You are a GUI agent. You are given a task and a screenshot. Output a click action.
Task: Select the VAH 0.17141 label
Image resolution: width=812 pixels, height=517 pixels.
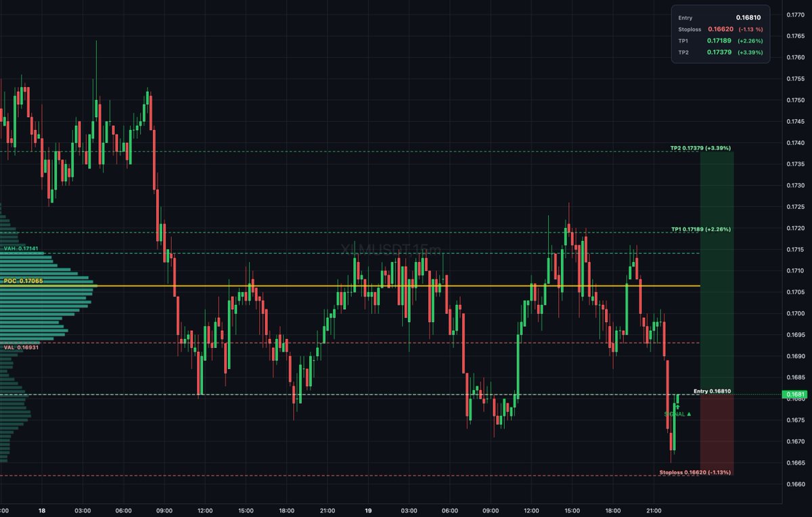(x=20, y=249)
